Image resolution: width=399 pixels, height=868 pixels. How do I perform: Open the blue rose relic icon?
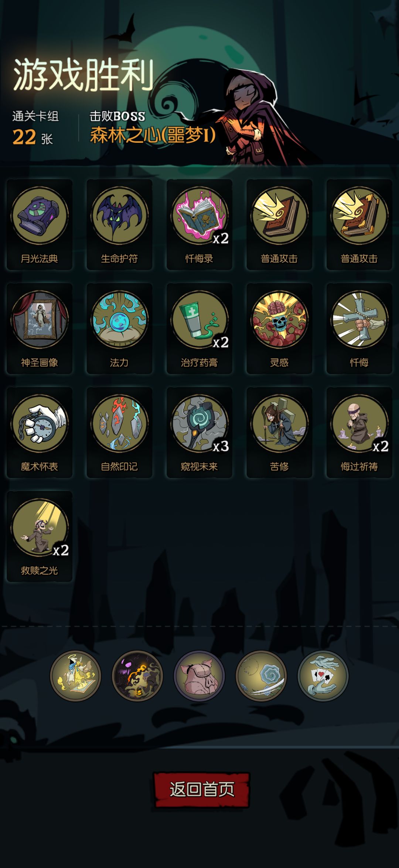261,676
